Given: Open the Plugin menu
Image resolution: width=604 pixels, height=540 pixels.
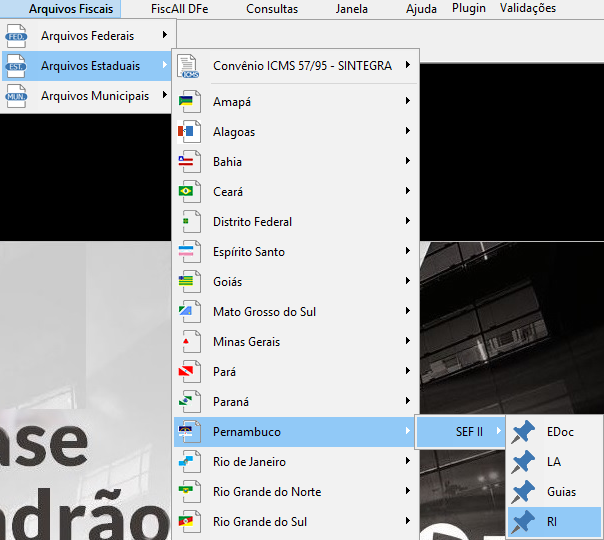Looking at the screenshot, I should click(x=469, y=8).
